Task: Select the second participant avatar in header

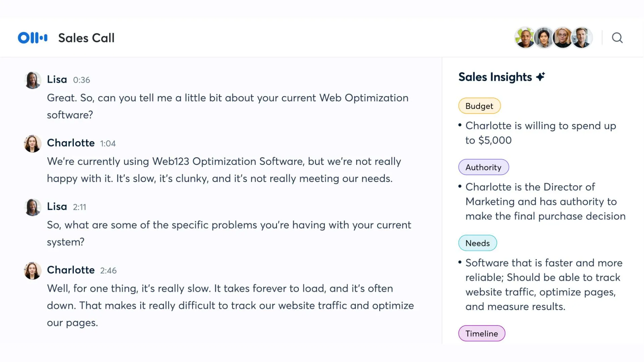Action: pyautogui.click(x=543, y=38)
